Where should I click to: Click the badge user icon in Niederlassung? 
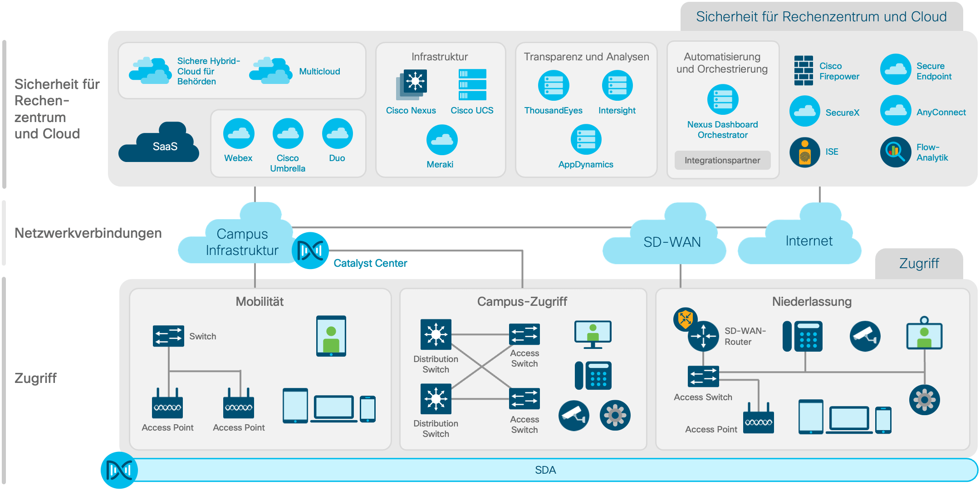click(925, 333)
